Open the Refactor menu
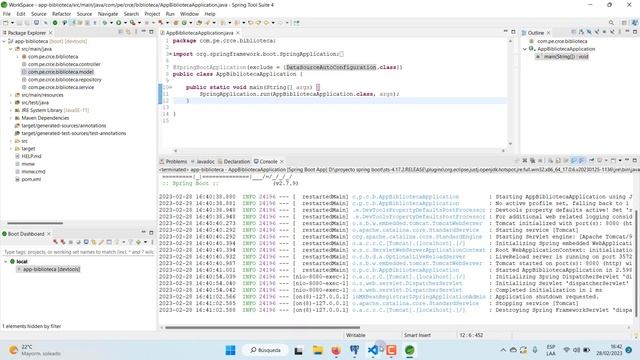640x360 pixels. coord(62,14)
